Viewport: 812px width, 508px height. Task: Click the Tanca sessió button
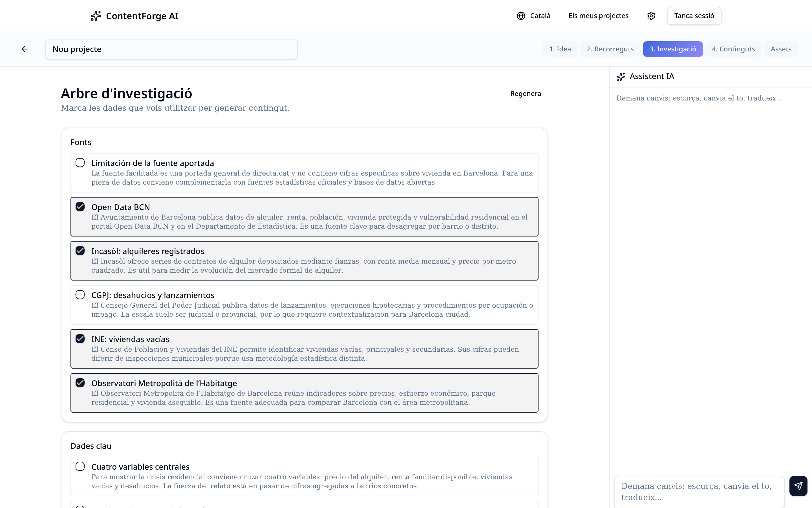[694, 16]
